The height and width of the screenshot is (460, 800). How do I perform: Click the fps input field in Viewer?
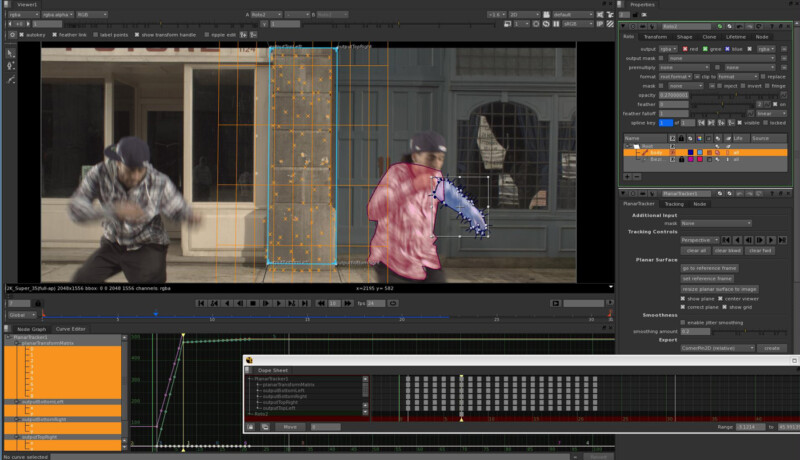pos(374,303)
